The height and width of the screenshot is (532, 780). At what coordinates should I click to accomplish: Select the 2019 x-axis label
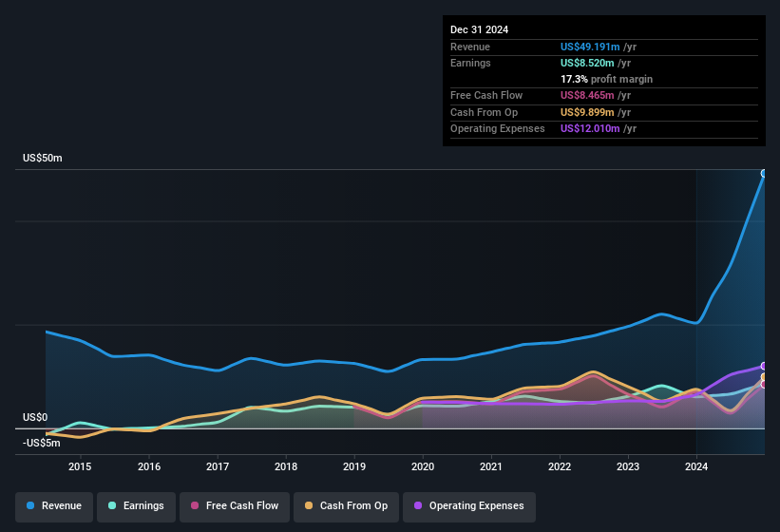(x=354, y=466)
